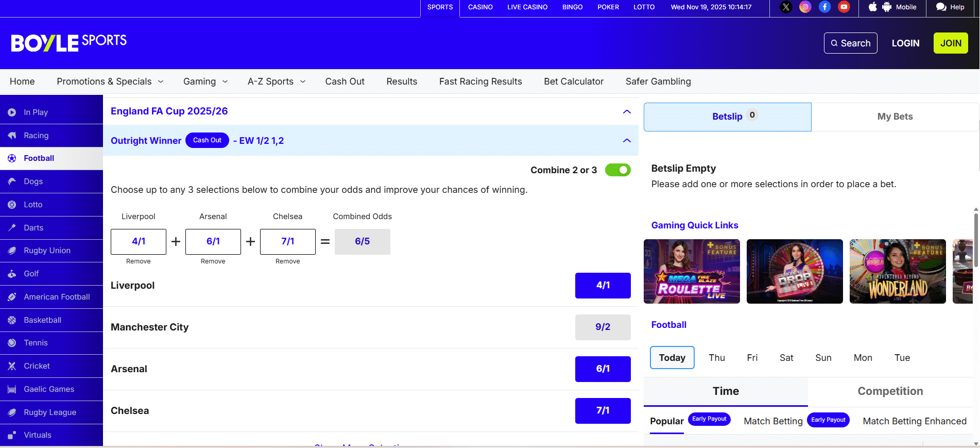Select Match Betting Enhanced market tab

point(915,422)
